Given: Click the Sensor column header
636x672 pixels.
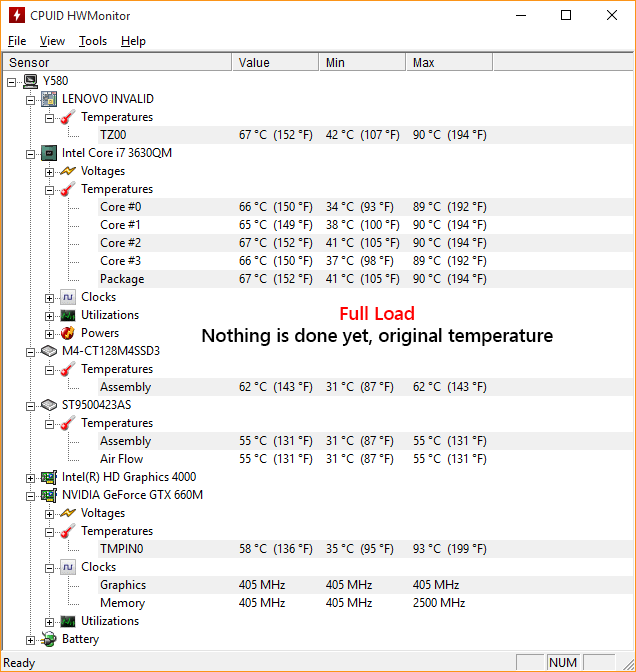Looking at the screenshot, I should (117, 63).
